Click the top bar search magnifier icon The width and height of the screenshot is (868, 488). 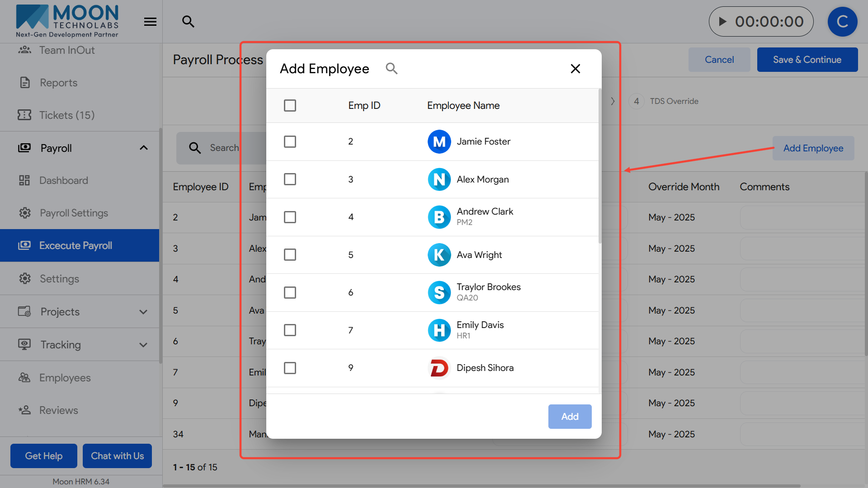188,22
